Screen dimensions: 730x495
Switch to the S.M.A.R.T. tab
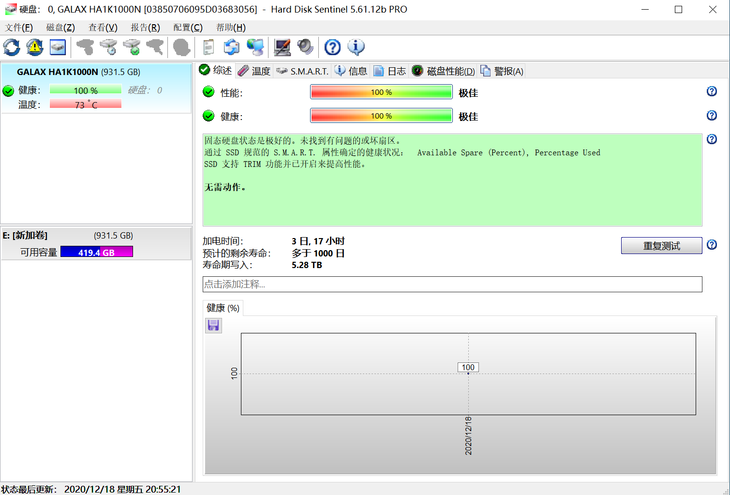(x=302, y=71)
